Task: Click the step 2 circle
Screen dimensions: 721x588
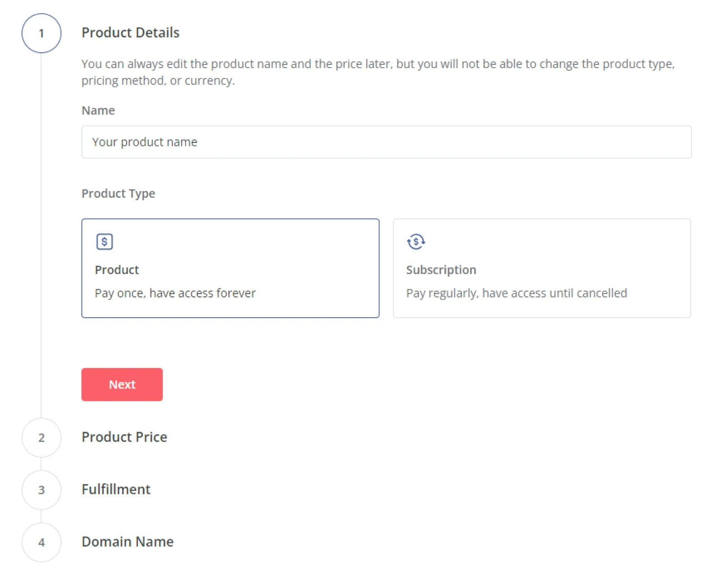Action: click(41, 438)
